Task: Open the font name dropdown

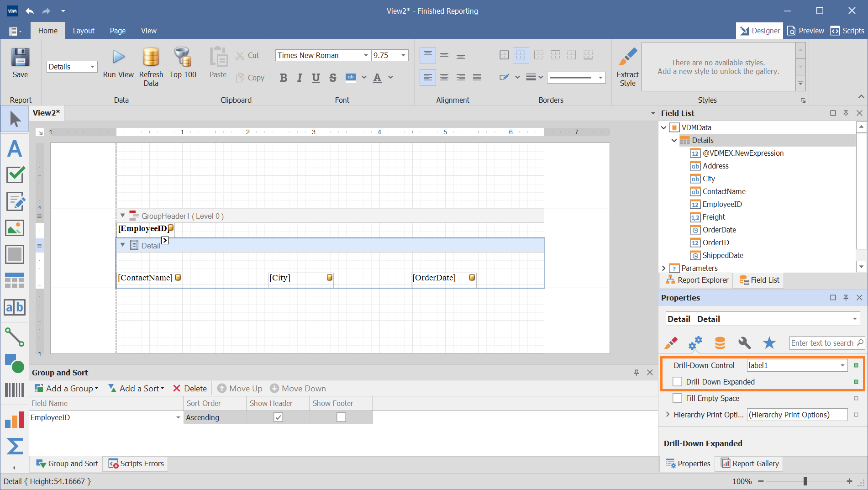Action: [366, 56]
